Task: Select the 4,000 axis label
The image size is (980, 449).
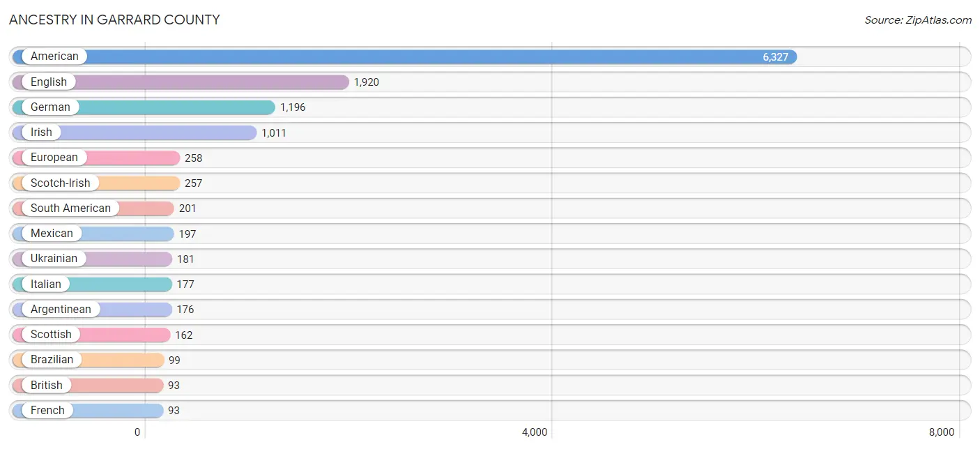Action: point(535,432)
